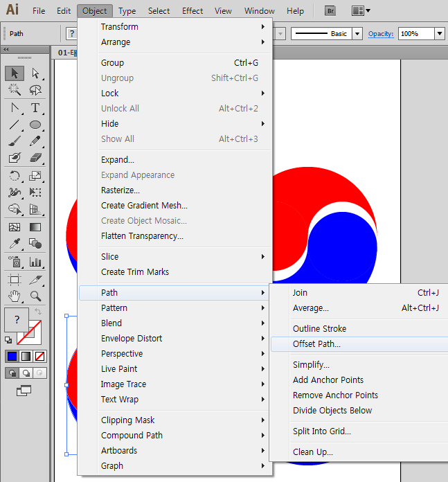Screen dimensions: 448x482
Task: Expand the Envelope Distort submenu
Action: pos(174,339)
